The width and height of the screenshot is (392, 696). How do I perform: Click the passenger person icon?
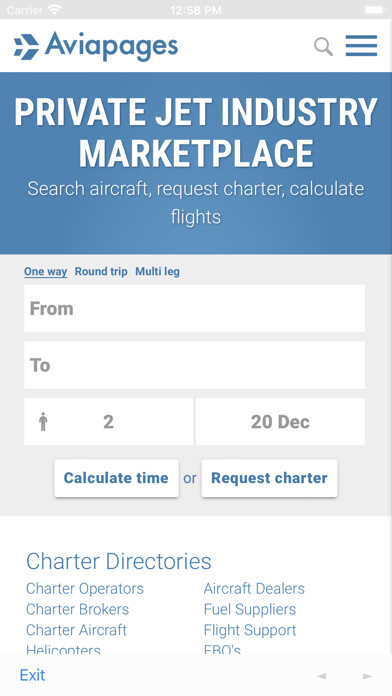click(x=43, y=422)
